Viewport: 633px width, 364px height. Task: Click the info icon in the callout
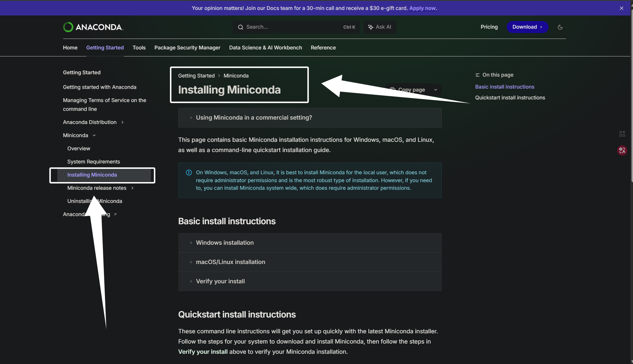point(189,172)
